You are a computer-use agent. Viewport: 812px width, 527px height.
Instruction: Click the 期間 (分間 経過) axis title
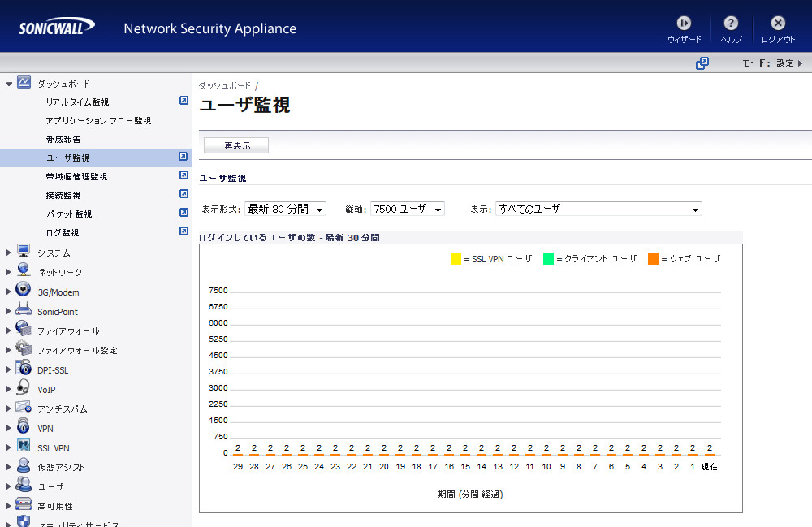tap(470, 495)
